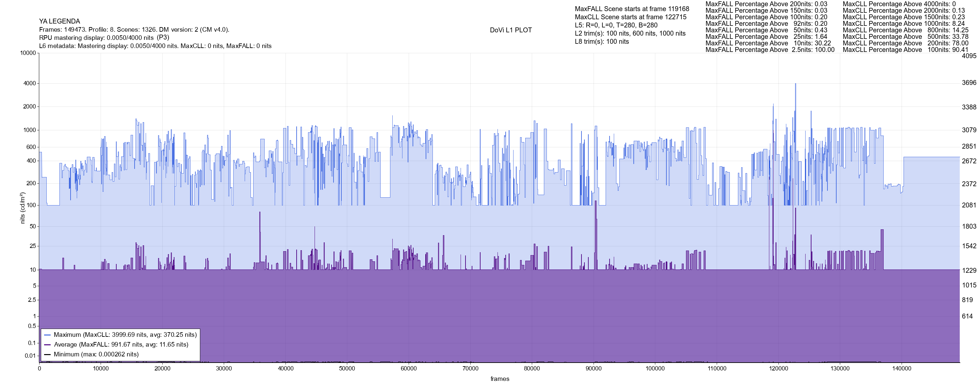The image size is (980, 392).
Task: Click 'MaxFALL Percentage Above 10nits' statistic
Action: coord(768,43)
